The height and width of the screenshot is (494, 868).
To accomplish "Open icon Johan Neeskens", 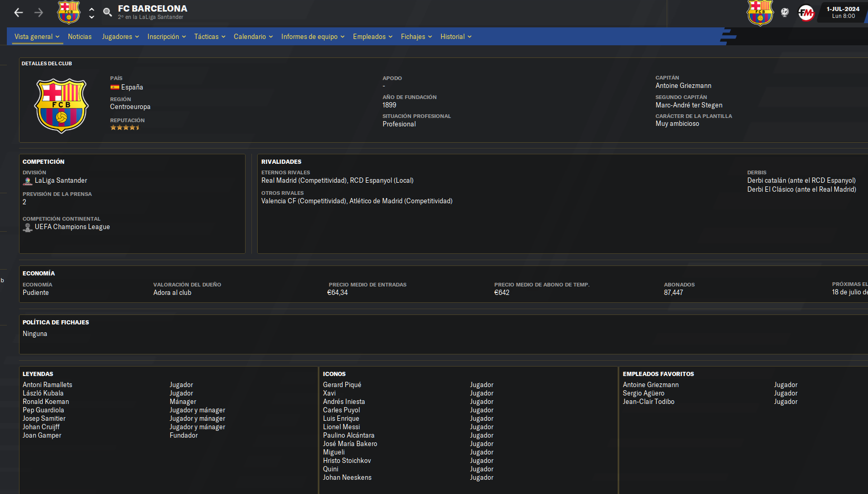I will pos(347,478).
